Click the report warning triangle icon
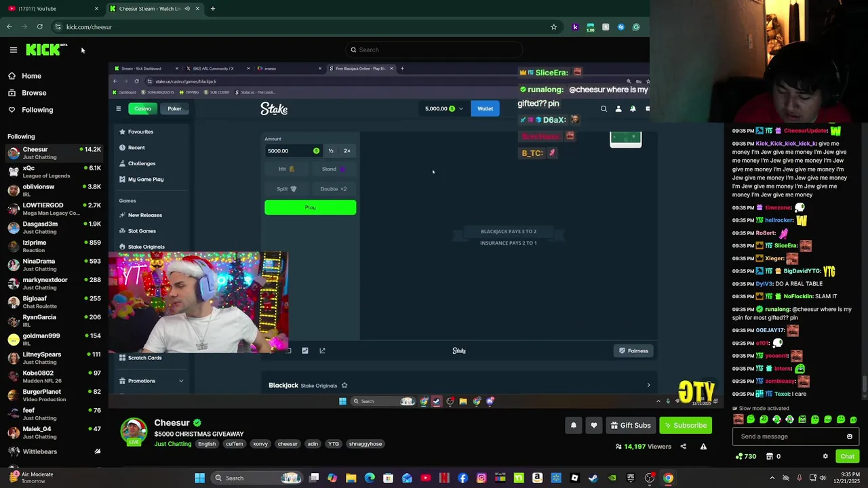Screen dimensions: 868x488 pyautogui.click(x=703, y=447)
